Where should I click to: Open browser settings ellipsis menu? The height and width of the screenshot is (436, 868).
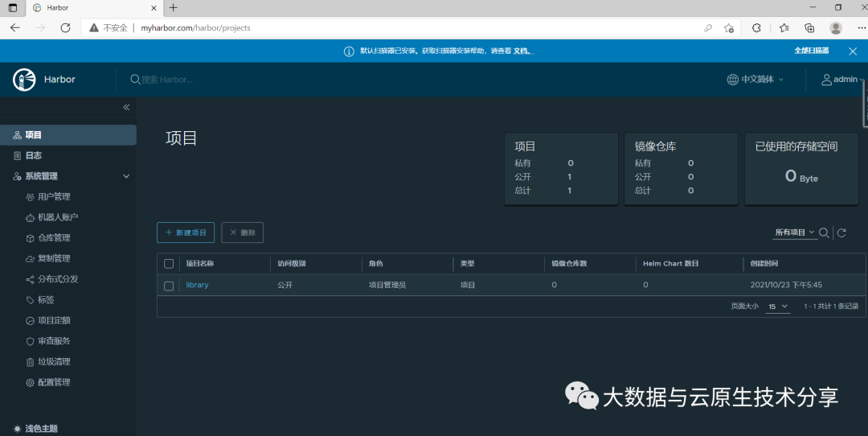click(861, 27)
